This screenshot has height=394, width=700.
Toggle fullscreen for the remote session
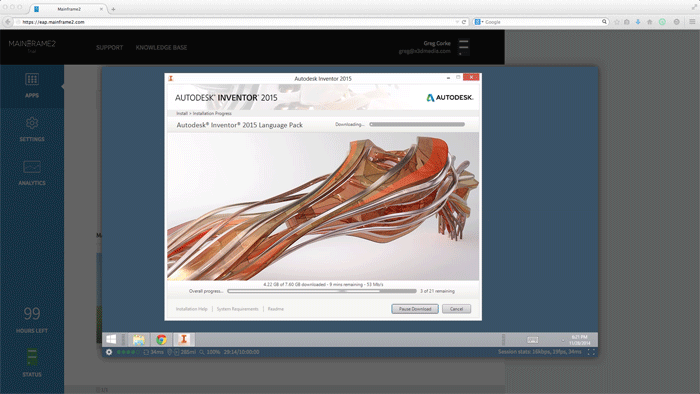pos(591,352)
